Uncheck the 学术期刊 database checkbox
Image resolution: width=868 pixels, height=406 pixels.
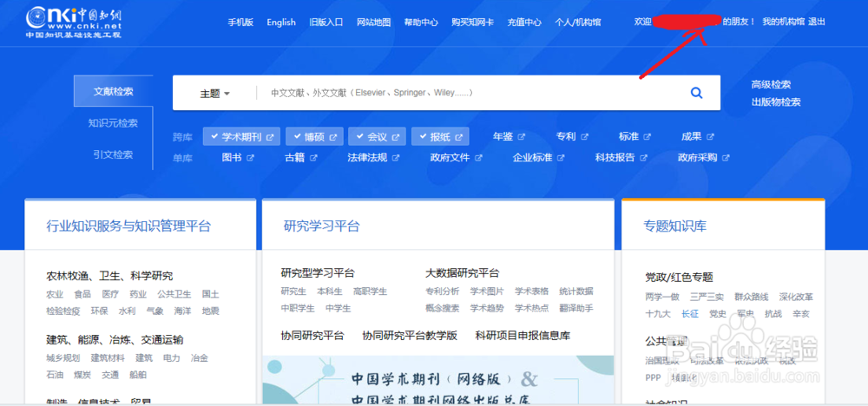pyautogui.click(x=214, y=136)
